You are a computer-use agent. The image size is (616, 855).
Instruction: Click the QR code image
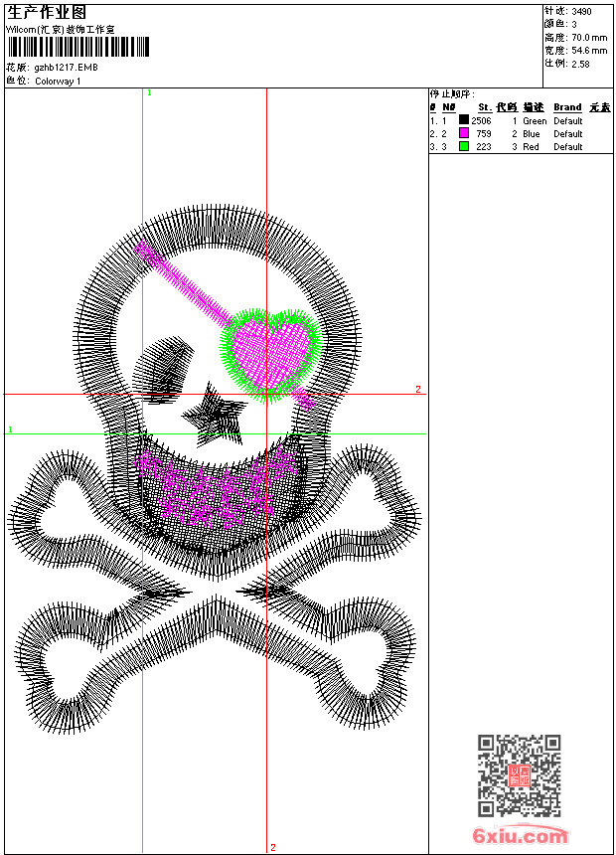tap(520, 775)
